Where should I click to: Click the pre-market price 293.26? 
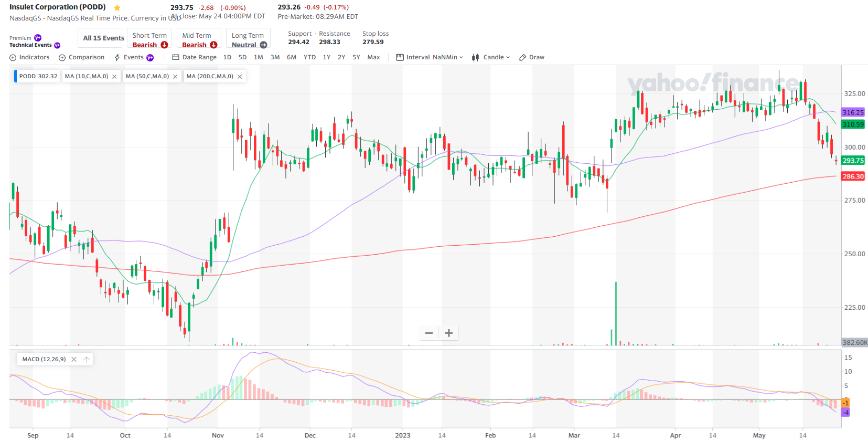pos(289,7)
